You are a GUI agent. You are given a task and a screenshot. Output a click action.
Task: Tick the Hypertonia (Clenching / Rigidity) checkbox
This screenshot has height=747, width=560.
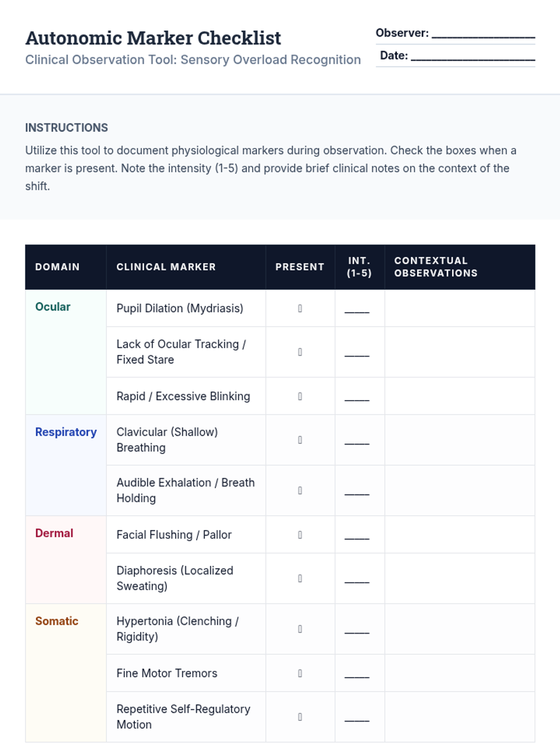(300, 629)
